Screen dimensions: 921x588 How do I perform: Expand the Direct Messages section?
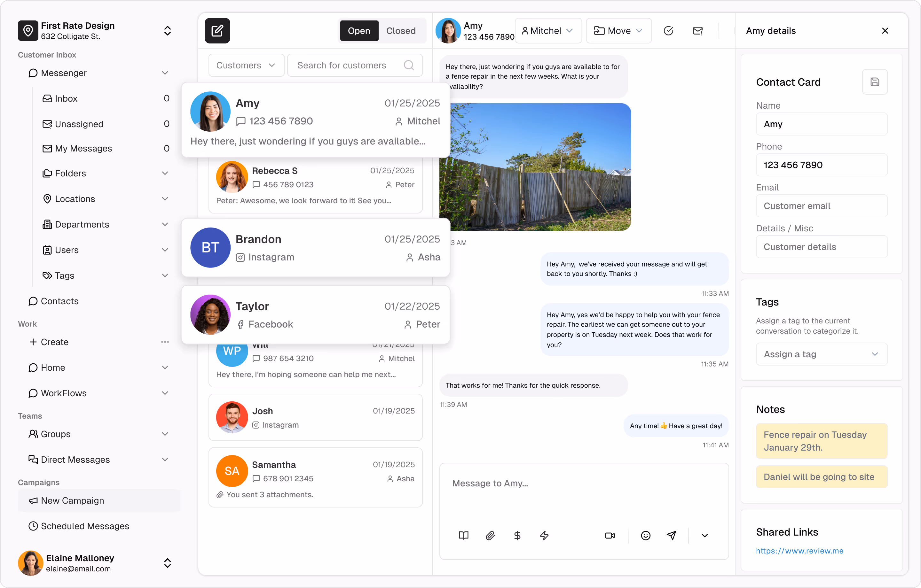pyautogui.click(x=165, y=460)
